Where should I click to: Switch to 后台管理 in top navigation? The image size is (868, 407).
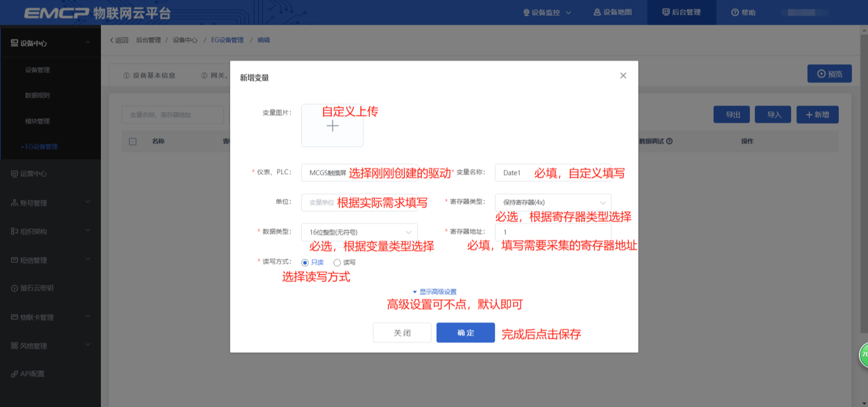tap(681, 12)
